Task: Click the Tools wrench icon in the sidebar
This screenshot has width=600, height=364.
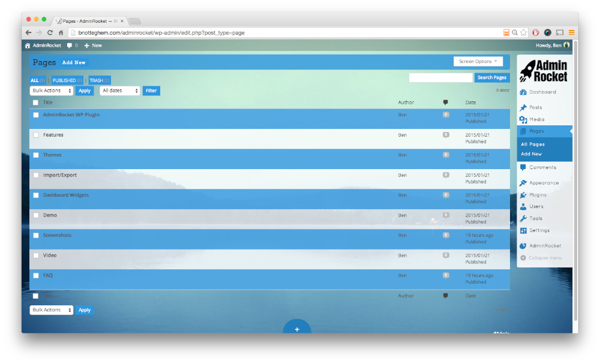Action: click(x=523, y=218)
